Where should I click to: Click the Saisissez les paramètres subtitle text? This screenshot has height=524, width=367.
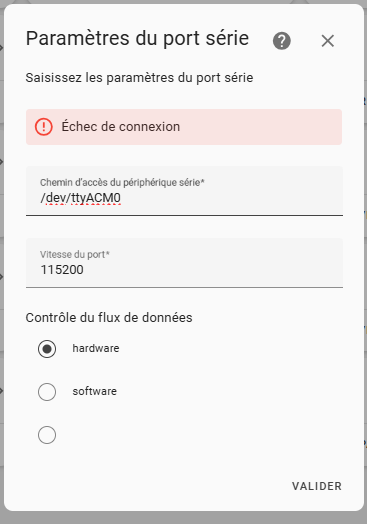(x=139, y=78)
